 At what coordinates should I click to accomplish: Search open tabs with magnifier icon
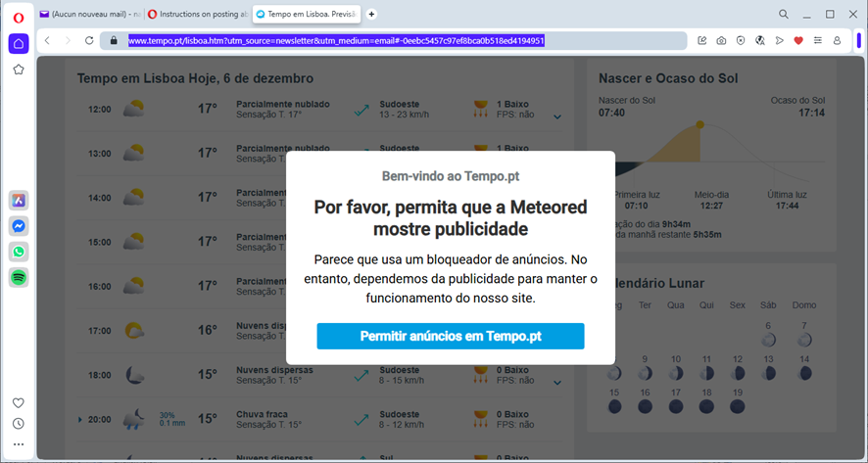[784, 15]
